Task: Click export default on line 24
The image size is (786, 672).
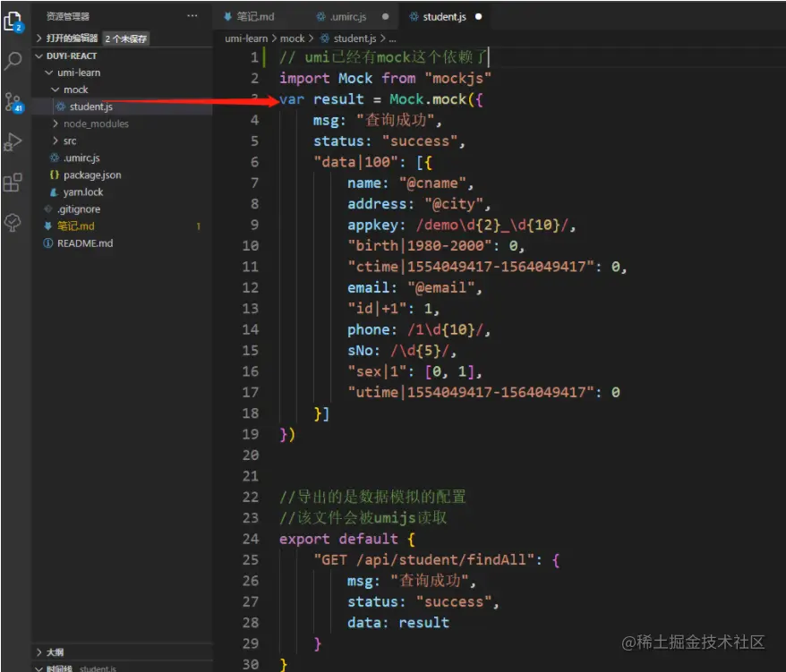Action: pos(338,540)
